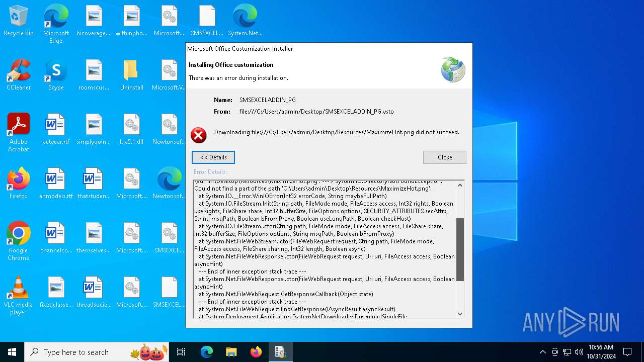Click the SMSEXCELADDIN_PG name value
This screenshot has height=362, width=644.
coord(268,100)
